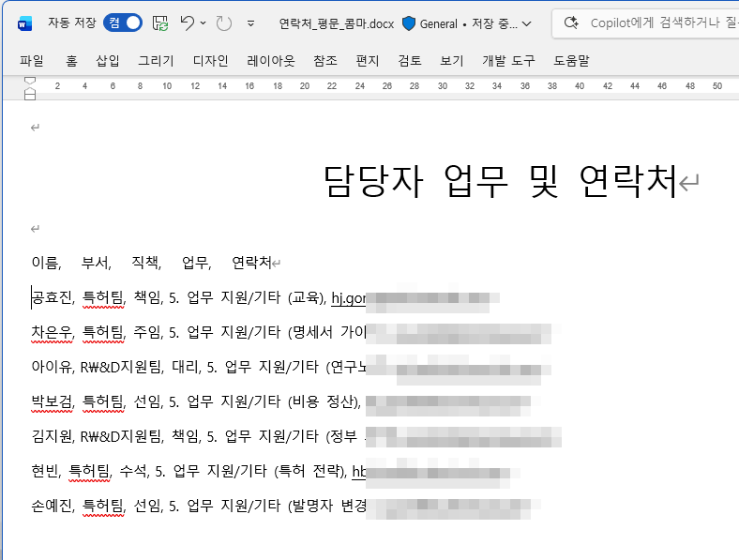
Task: Click (특허 전략) in the 현빈 row
Action: click(x=309, y=471)
